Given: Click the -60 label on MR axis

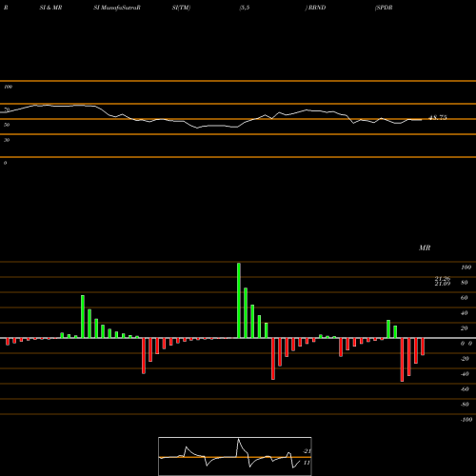Looking at the screenshot, I should point(465,389).
